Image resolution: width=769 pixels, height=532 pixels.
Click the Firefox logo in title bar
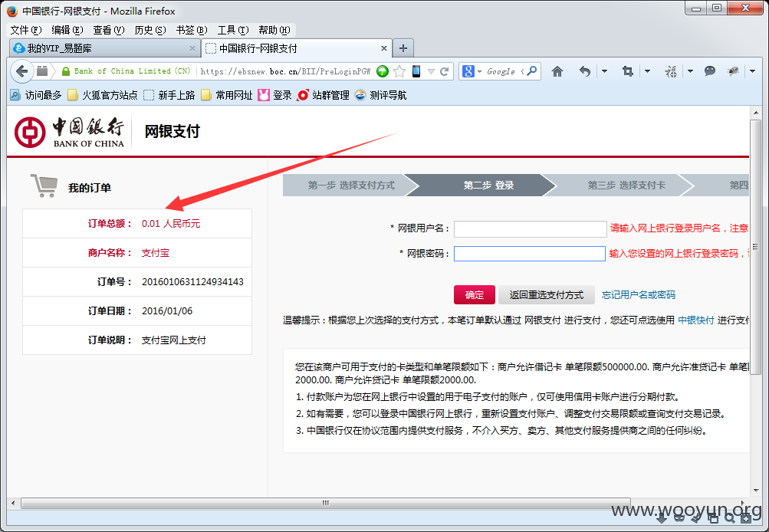tap(12, 11)
